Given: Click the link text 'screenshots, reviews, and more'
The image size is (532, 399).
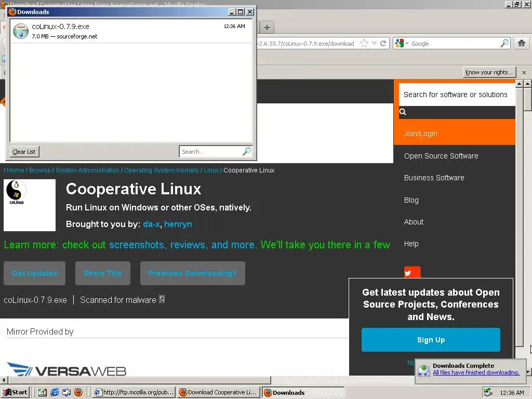Looking at the screenshot, I should tap(182, 245).
